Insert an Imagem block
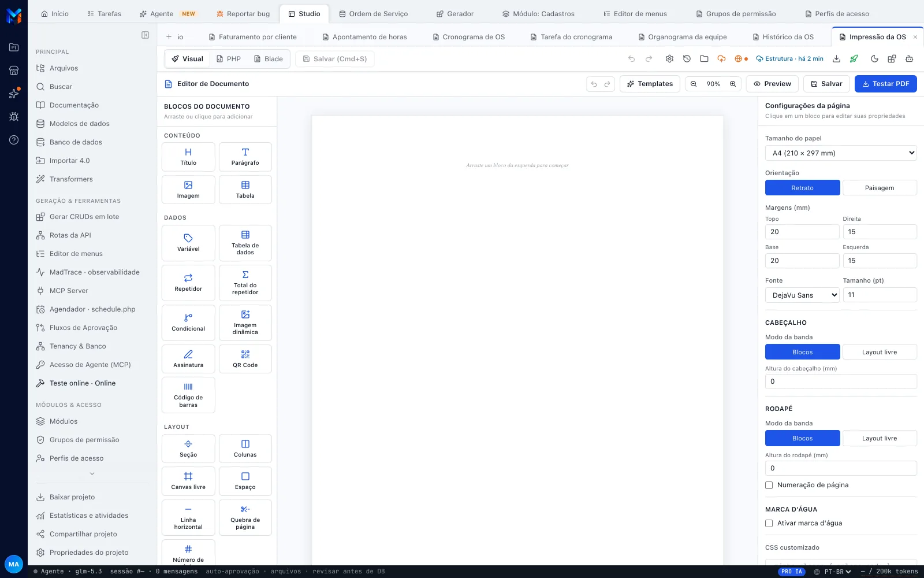 tap(188, 190)
